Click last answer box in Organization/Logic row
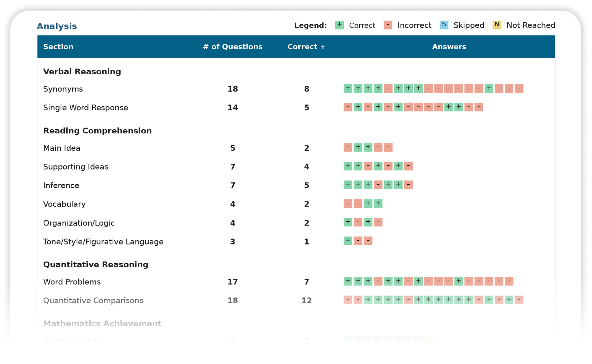 (x=378, y=222)
